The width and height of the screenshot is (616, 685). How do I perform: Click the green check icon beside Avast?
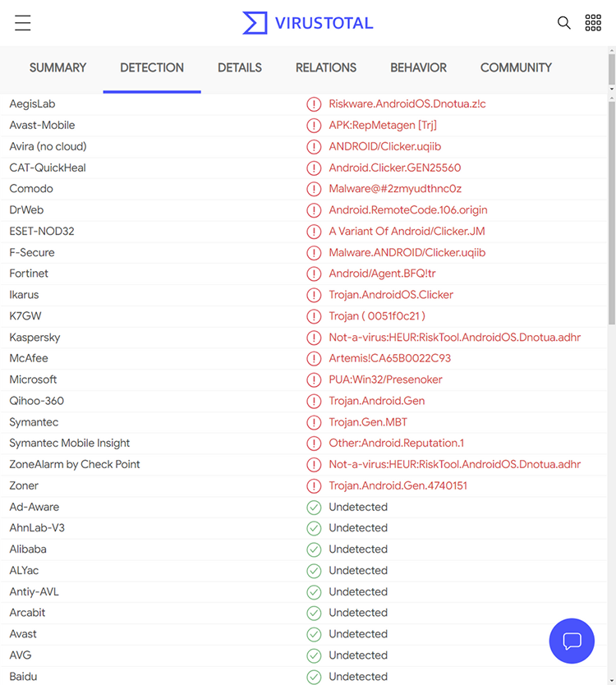tap(314, 634)
